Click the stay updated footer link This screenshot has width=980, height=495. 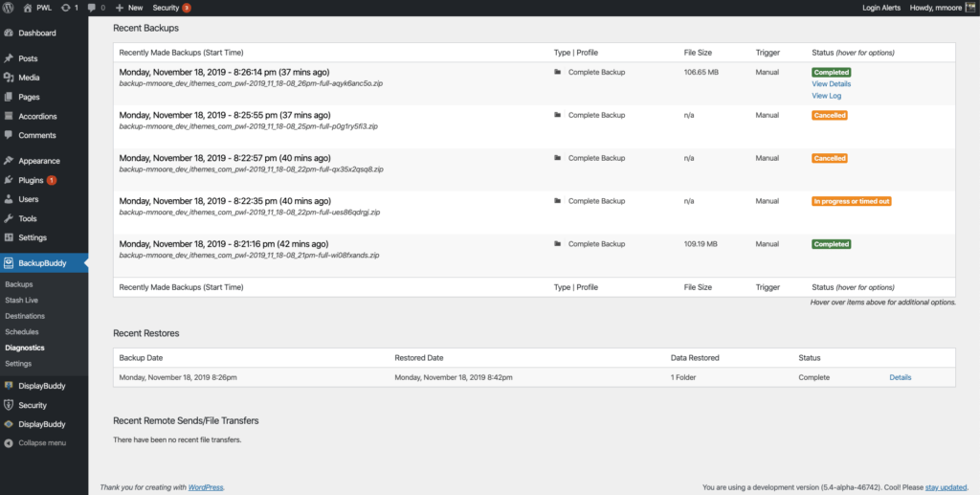[946, 487]
